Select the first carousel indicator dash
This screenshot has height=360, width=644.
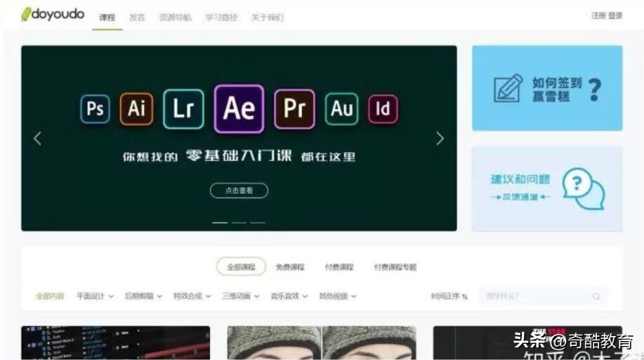[x=220, y=223]
